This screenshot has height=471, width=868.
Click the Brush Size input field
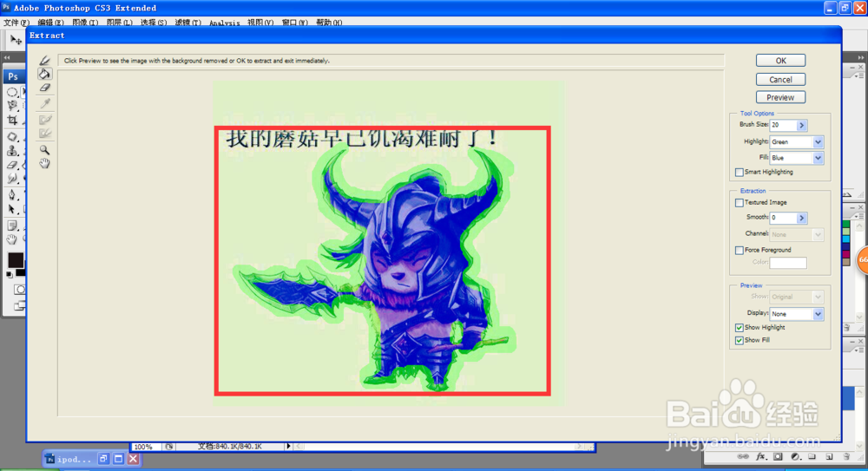[x=783, y=125]
